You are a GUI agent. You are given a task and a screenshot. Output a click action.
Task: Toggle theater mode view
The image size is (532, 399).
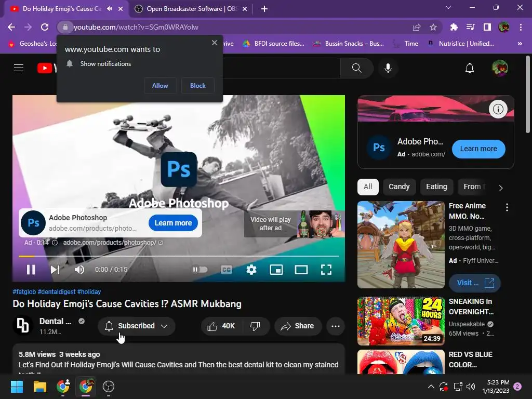point(301,270)
